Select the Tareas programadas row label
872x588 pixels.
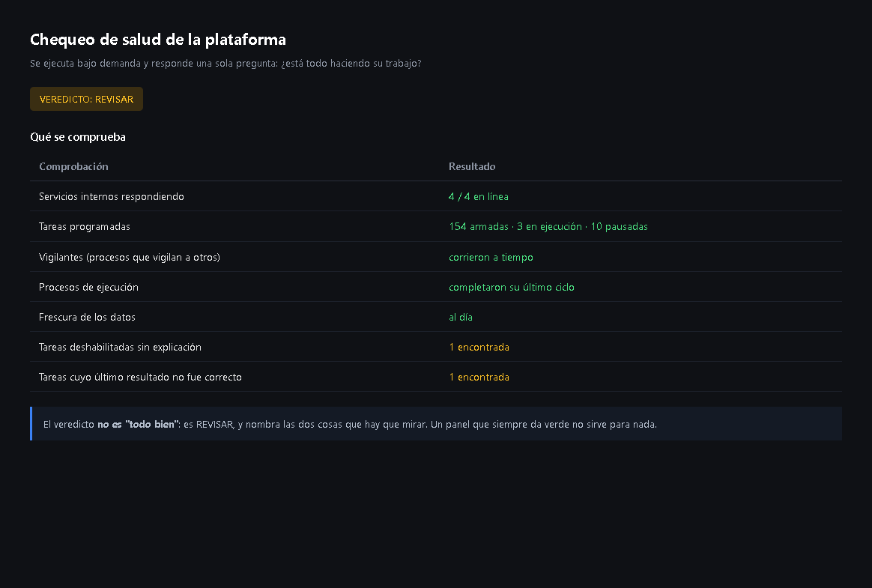tap(85, 226)
